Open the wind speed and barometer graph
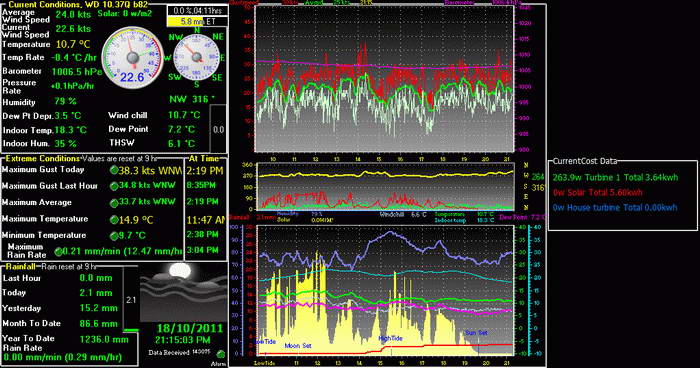This screenshot has height=368, width=700. tap(385, 79)
